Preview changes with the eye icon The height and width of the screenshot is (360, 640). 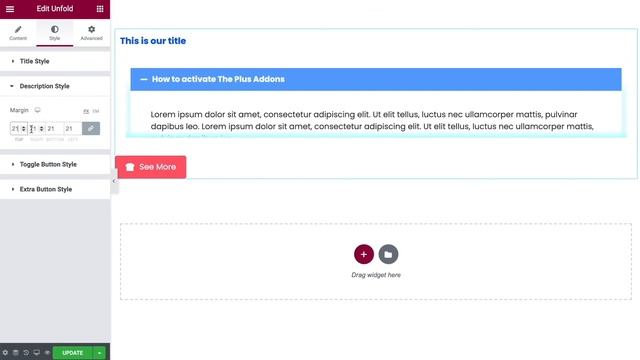coord(47,353)
